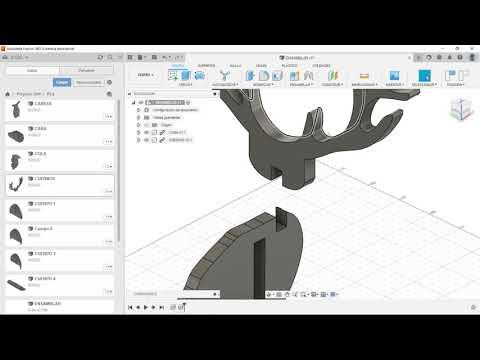The image size is (480, 360).
Task: Search in the data panel header
Action: pyautogui.click(x=110, y=57)
